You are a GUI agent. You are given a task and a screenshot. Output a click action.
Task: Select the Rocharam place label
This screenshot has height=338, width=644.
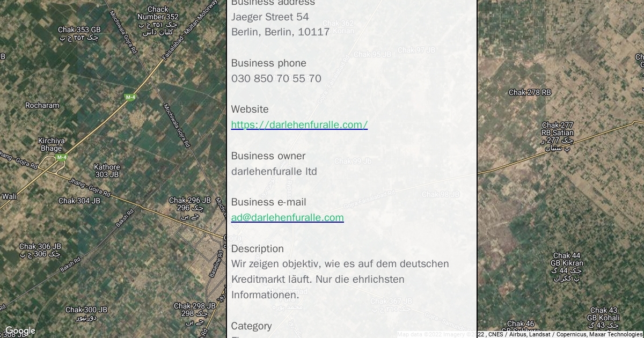42,106
